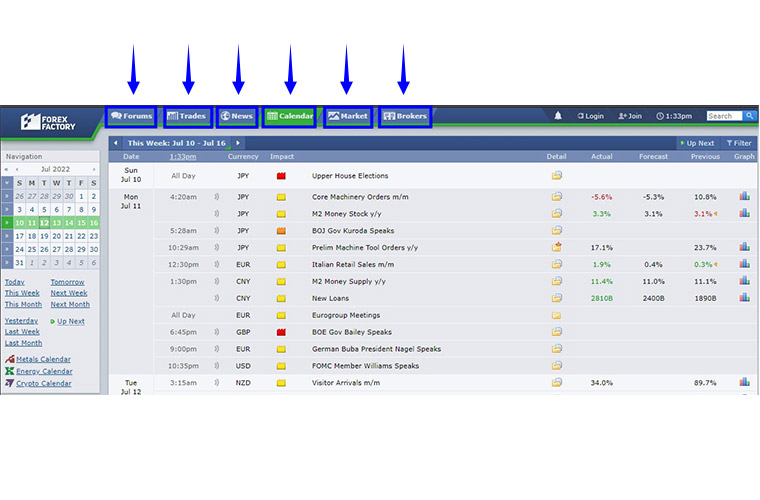
Task: Click the Join link
Action: coord(630,116)
